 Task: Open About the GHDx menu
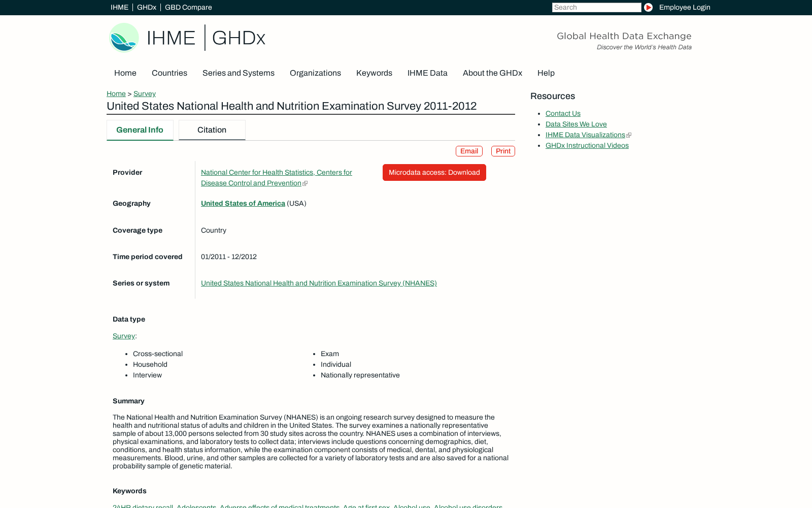(x=492, y=73)
